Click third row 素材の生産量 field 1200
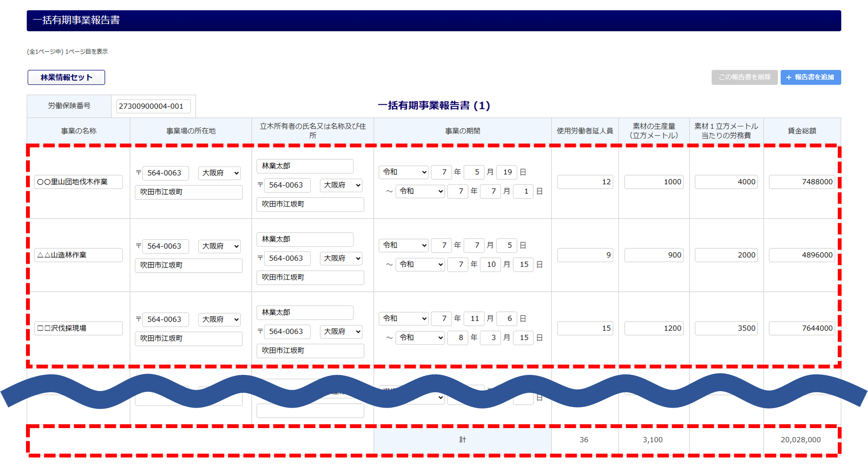Viewport: 868px width, 466px height. pyautogui.click(x=654, y=328)
